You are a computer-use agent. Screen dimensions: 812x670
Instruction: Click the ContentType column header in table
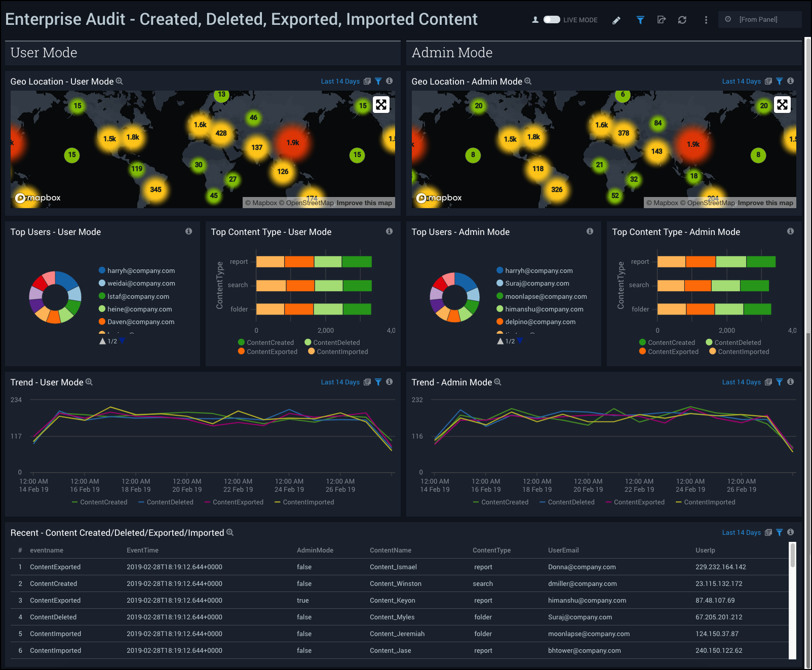click(491, 550)
